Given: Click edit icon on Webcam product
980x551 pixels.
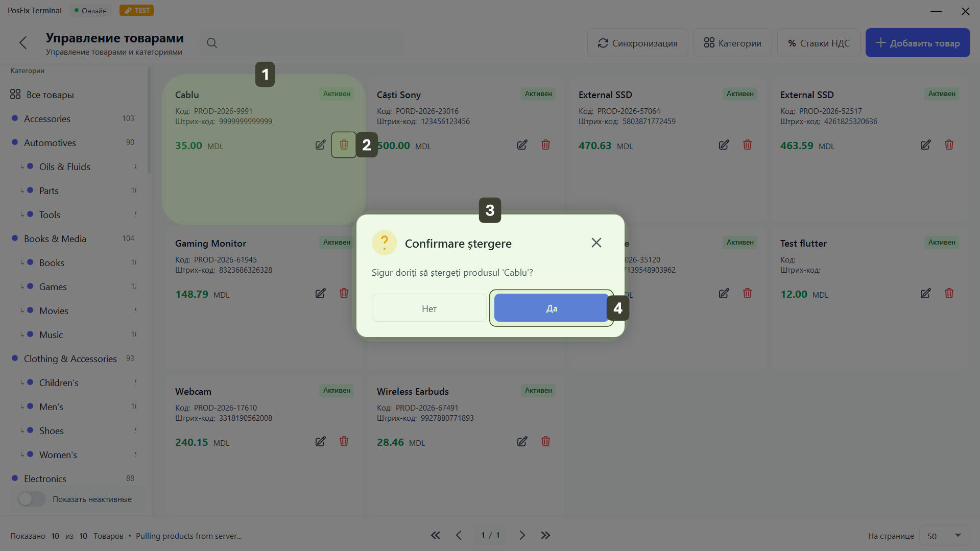Looking at the screenshot, I should [320, 442].
